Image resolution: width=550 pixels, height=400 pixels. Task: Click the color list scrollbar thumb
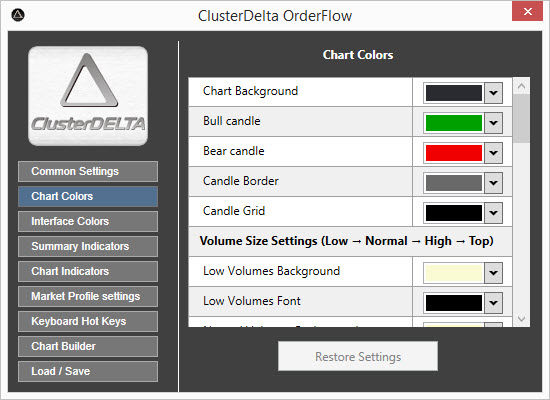tap(521, 118)
